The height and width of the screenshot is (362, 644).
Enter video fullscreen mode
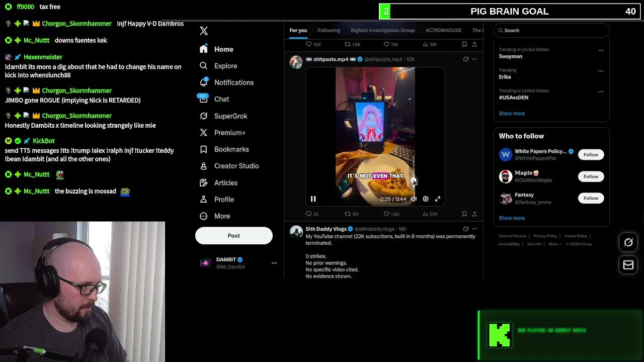coord(438,199)
